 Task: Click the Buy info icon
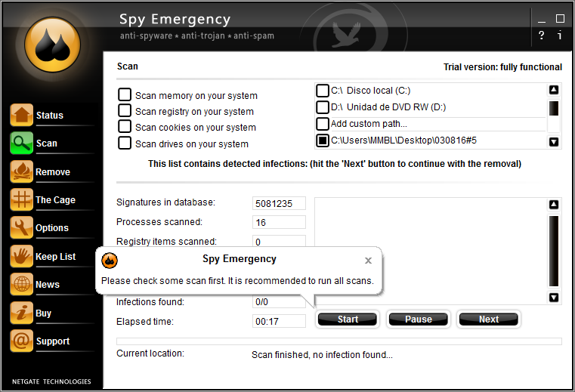point(22,313)
